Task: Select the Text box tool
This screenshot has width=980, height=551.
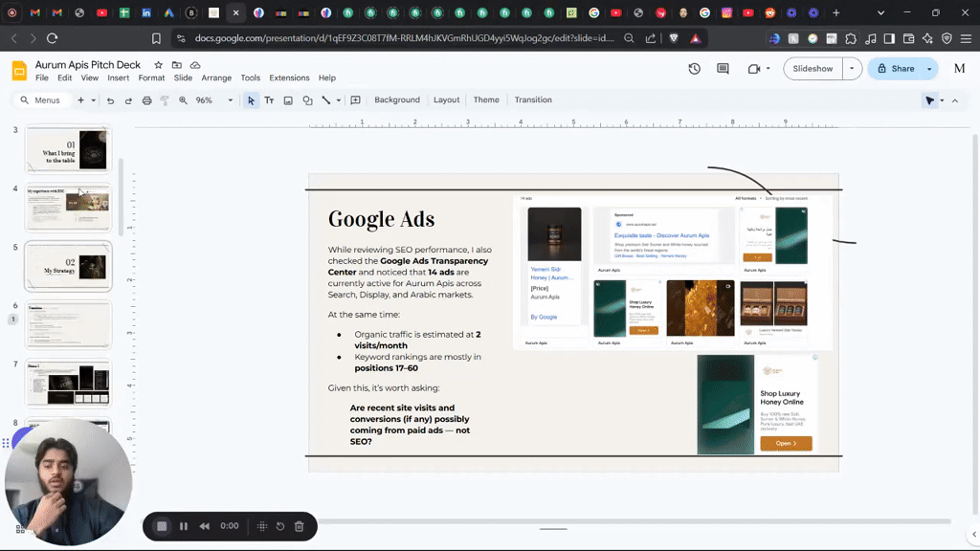Action: [269, 99]
